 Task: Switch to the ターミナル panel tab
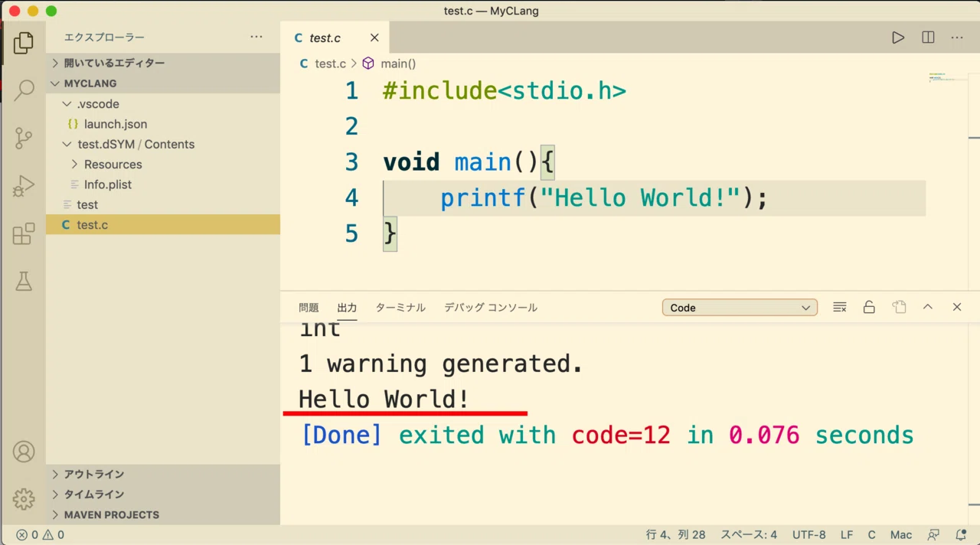(x=400, y=308)
